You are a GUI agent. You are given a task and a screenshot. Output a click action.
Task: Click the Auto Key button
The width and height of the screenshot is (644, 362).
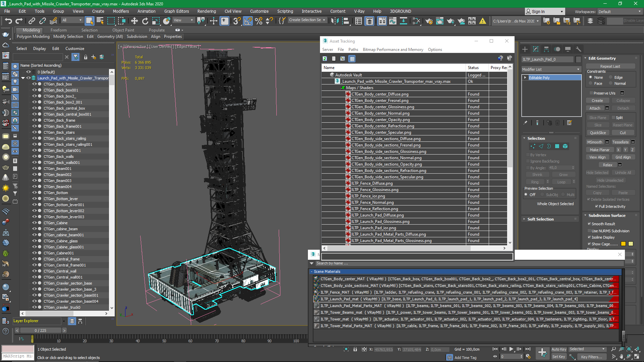tap(559, 349)
